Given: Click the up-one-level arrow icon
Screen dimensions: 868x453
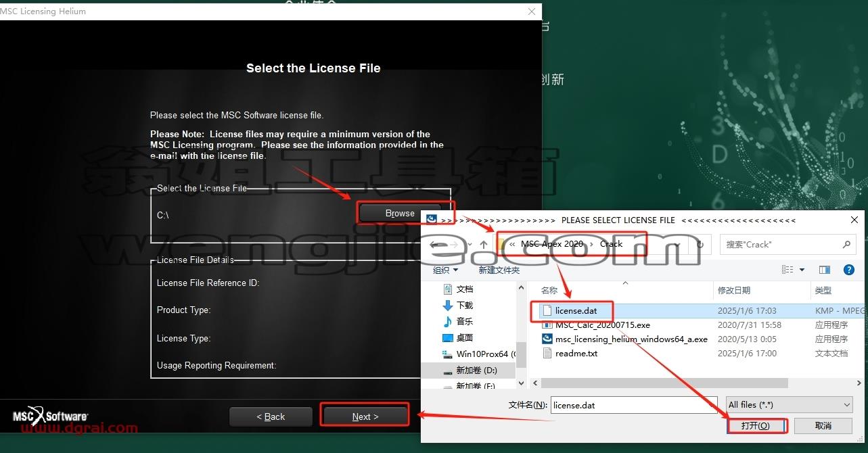Looking at the screenshot, I should [x=484, y=245].
